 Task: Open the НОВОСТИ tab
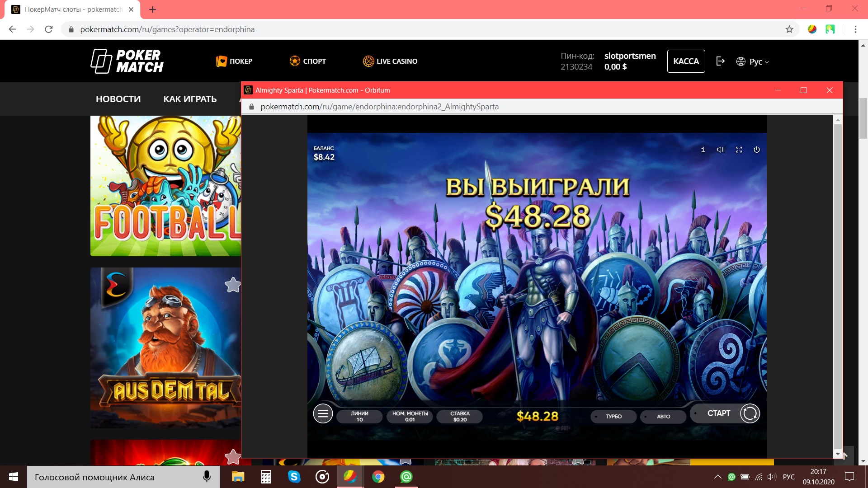pyautogui.click(x=118, y=99)
